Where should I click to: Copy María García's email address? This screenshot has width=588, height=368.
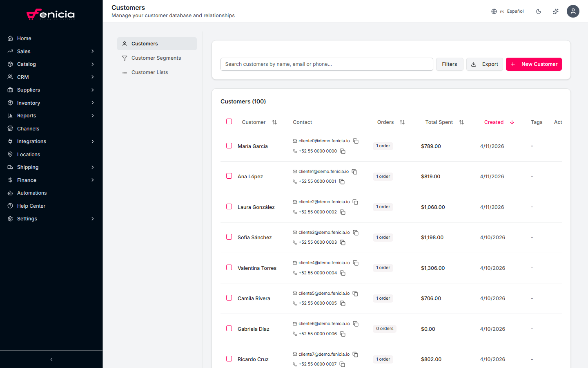click(x=356, y=141)
